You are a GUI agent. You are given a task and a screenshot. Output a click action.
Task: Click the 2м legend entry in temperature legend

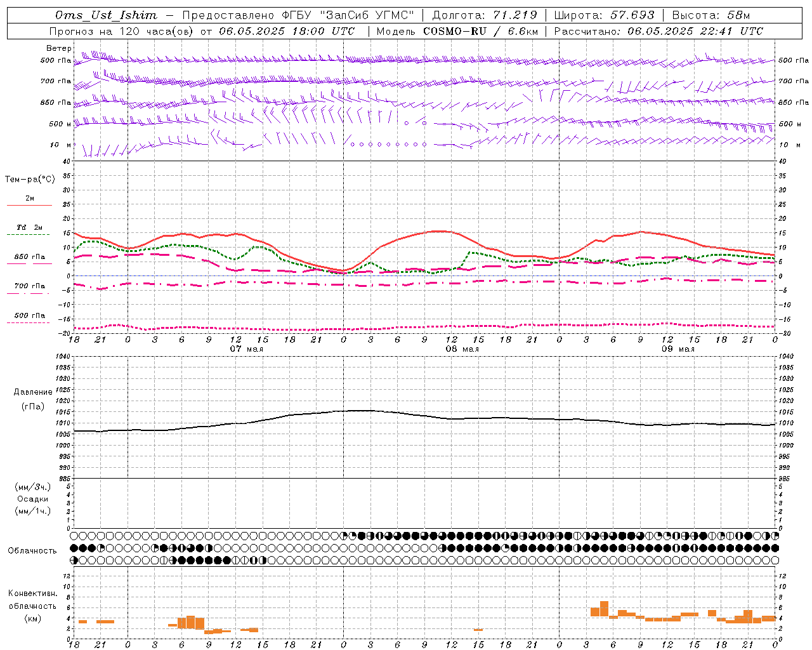(30, 198)
